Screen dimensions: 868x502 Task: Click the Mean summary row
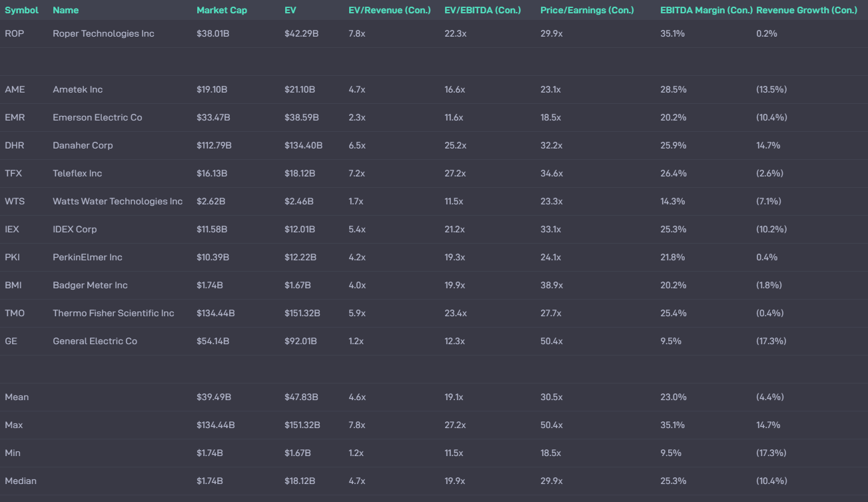pos(17,397)
